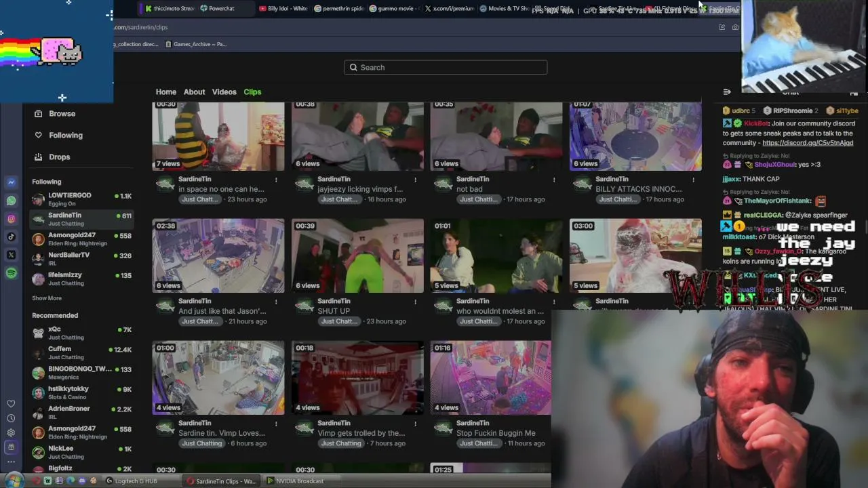This screenshot has width=868, height=488.
Task: Open NerdBallerTV channel in Following list
Action: point(81,258)
